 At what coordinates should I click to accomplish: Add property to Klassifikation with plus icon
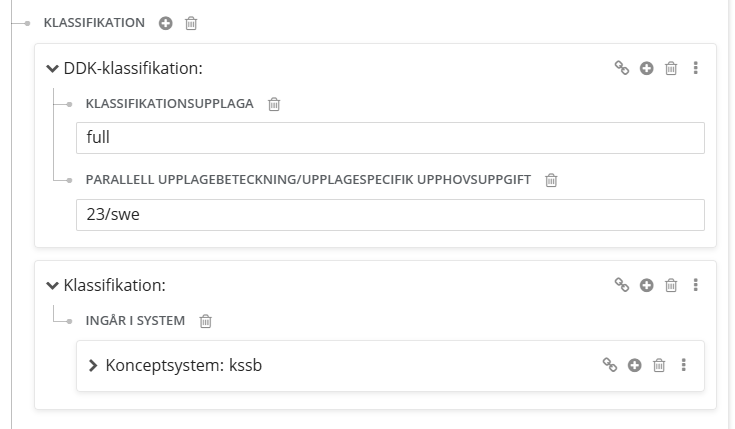(646, 285)
